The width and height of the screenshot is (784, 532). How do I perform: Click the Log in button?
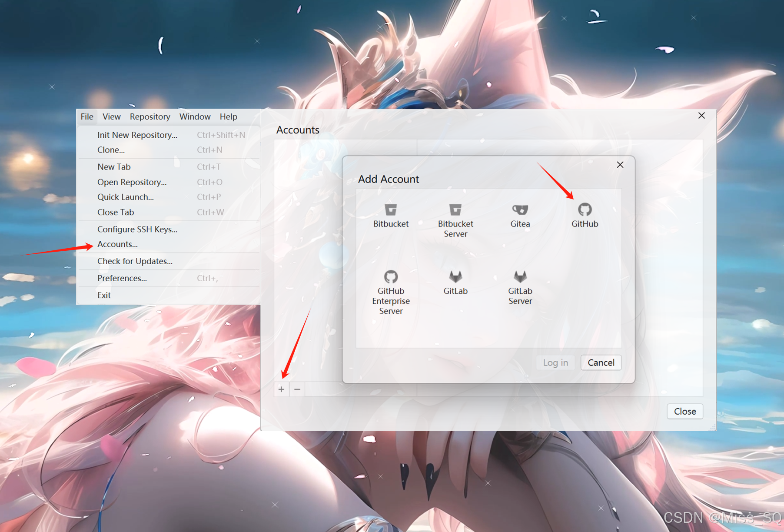(555, 362)
